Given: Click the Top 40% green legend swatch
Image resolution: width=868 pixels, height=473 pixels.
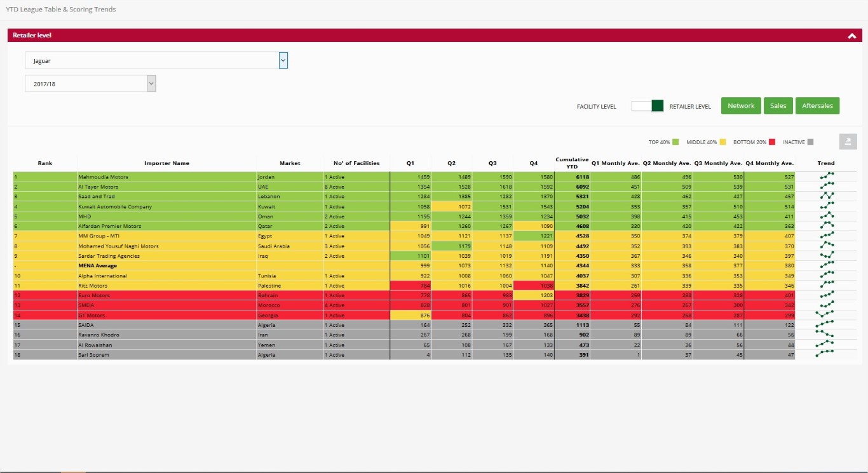Looking at the screenshot, I should pos(675,142).
